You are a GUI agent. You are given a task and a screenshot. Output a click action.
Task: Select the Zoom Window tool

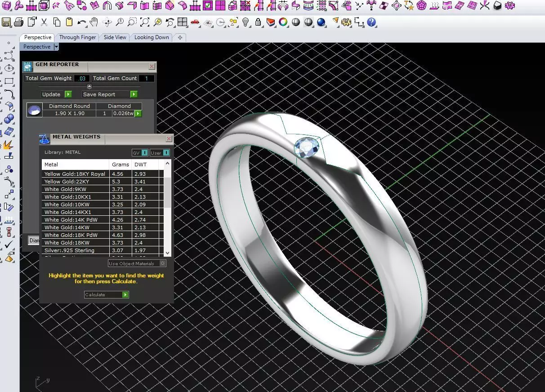(x=132, y=22)
